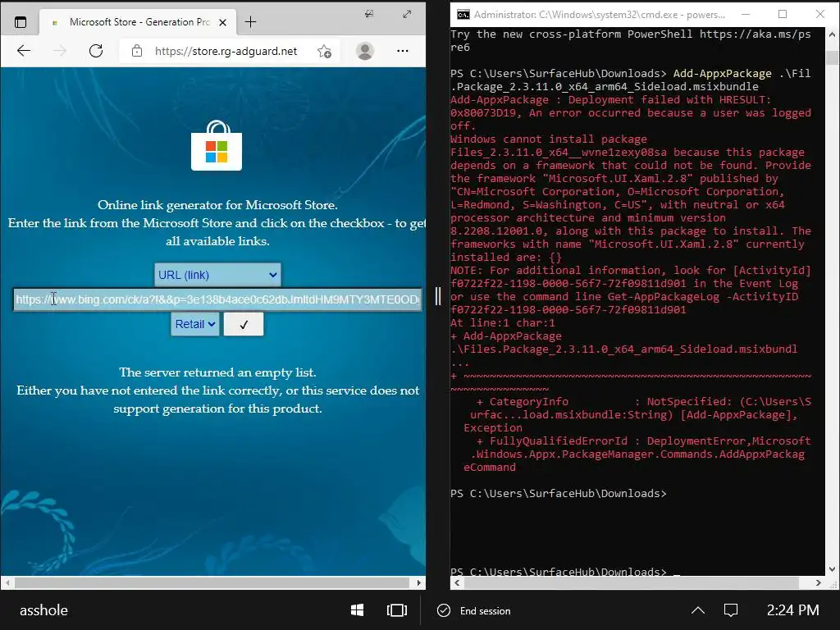Open the Action Center notification icon
Image resolution: width=840 pixels, height=630 pixels.
pos(731,610)
